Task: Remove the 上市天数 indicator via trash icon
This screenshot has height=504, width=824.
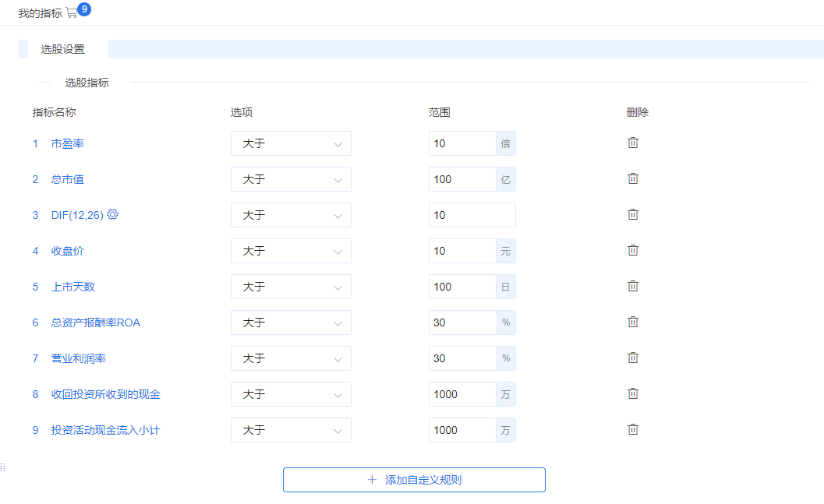Action: coord(632,286)
